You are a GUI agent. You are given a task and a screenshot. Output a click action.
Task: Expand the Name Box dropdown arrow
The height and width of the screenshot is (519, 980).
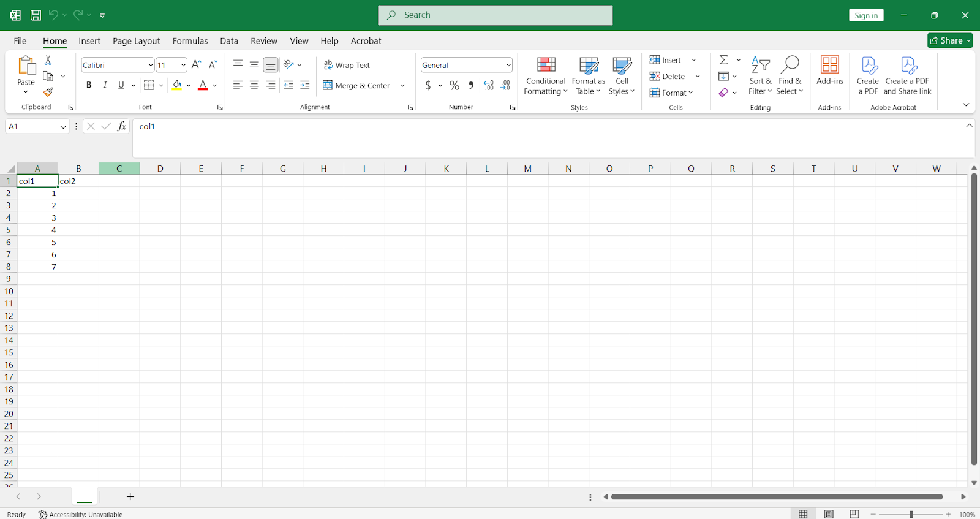[x=62, y=127]
